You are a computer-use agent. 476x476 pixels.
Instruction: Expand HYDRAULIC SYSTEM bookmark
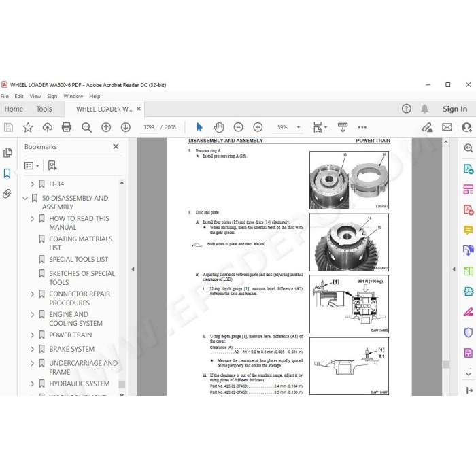(x=32, y=384)
